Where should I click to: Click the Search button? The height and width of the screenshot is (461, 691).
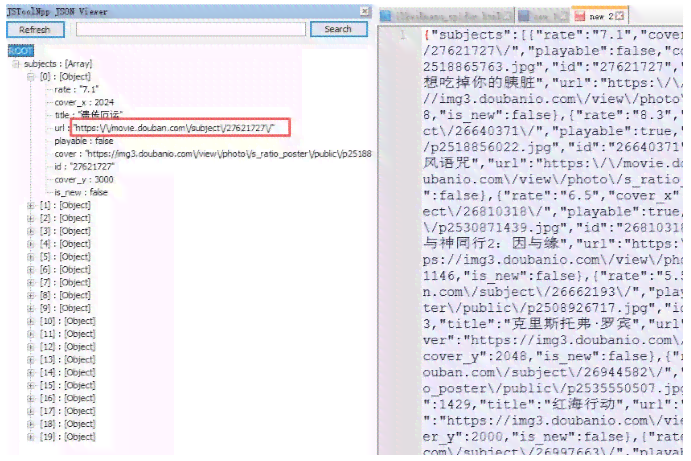click(338, 29)
